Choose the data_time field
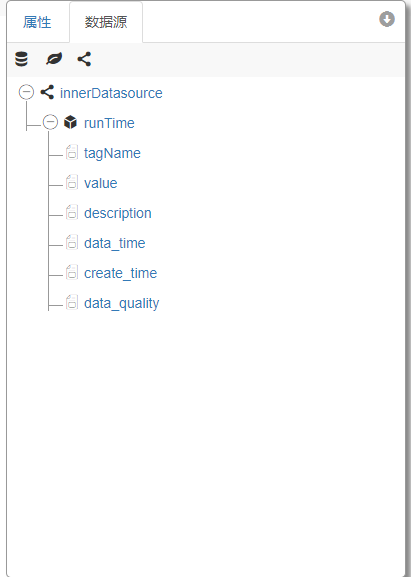Screen dimensions: 411x577 point(114,243)
